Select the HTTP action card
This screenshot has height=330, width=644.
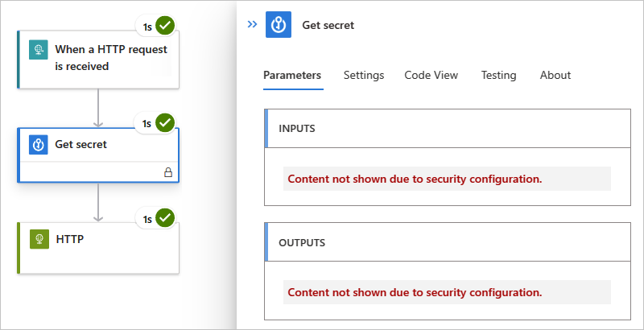(x=98, y=248)
